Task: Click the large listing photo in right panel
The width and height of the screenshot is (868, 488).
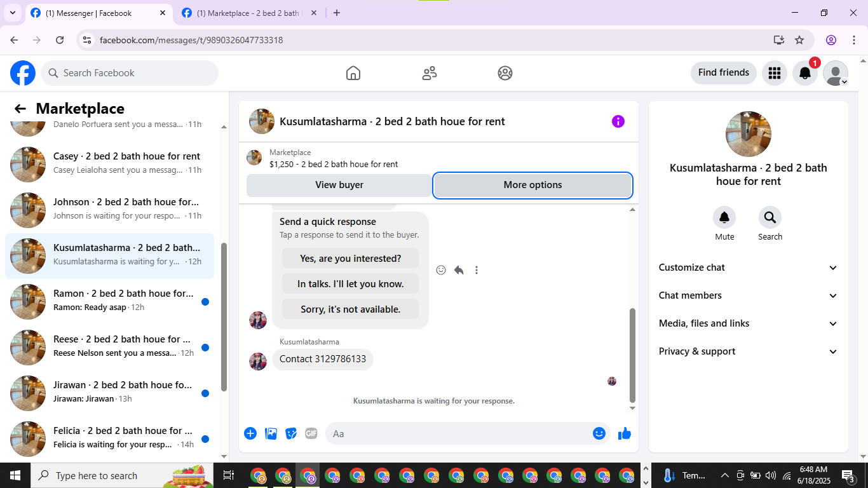Action: [x=749, y=134]
